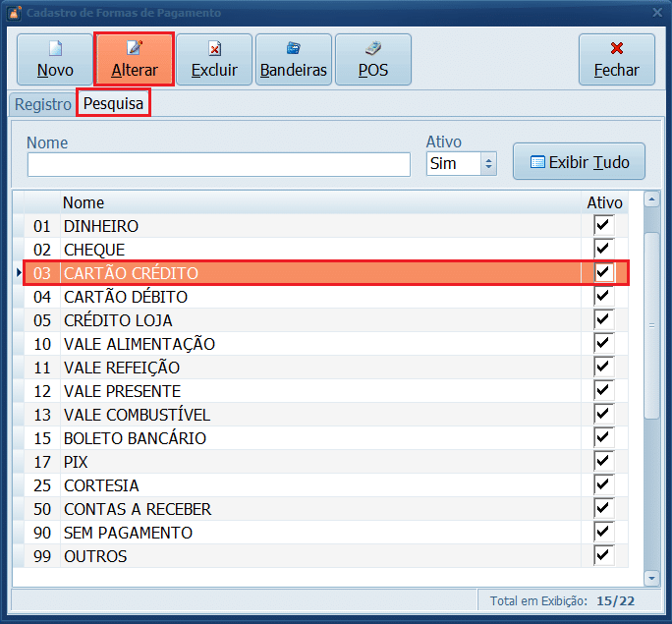Click the Novo new record button
Image resolution: width=672 pixels, height=624 pixels.
[55, 59]
